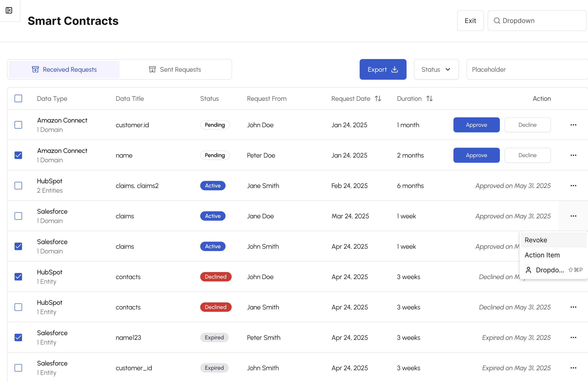Click the Export button
Image resolution: width=588 pixels, height=382 pixels.
[x=383, y=70]
